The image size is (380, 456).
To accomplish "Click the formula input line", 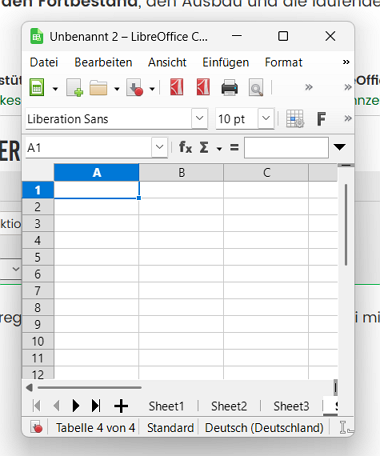I will [x=286, y=147].
